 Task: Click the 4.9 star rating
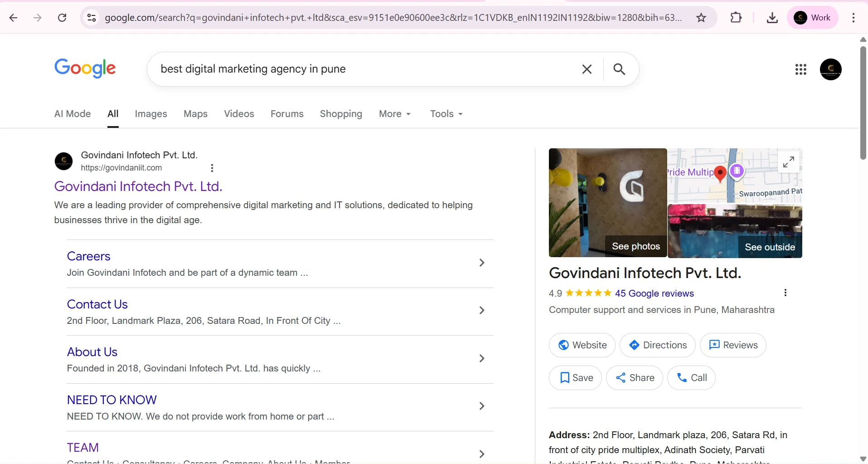pyautogui.click(x=580, y=293)
